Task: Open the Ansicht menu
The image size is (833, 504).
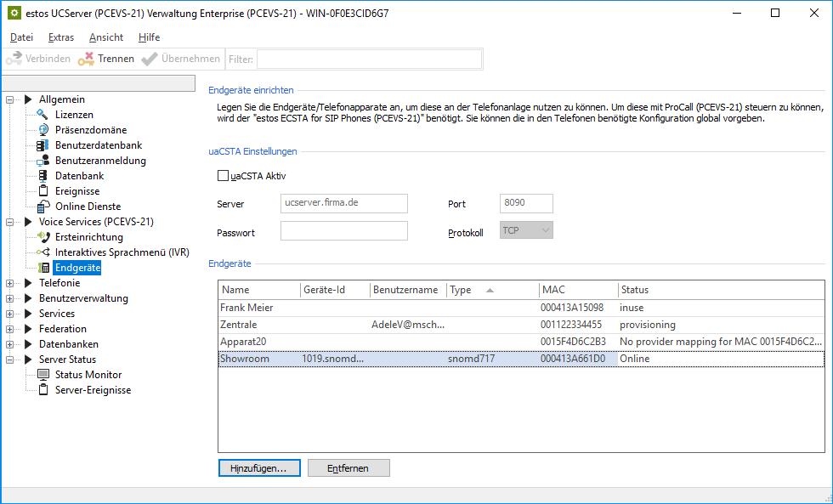Action: point(106,37)
